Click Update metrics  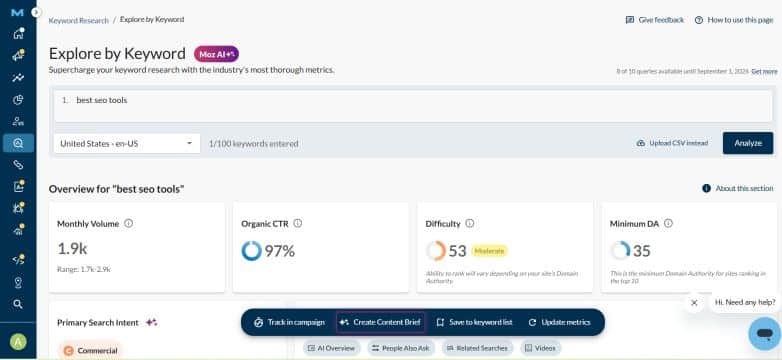click(x=560, y=322)
